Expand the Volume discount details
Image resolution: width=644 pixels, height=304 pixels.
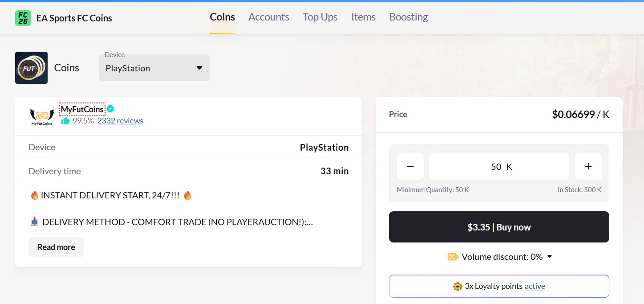(550, 256)
